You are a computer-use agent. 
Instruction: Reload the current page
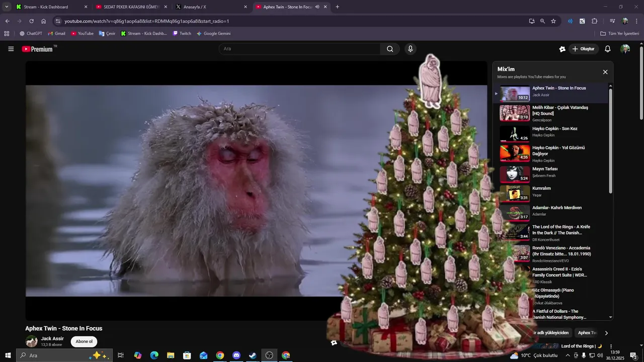31,21
